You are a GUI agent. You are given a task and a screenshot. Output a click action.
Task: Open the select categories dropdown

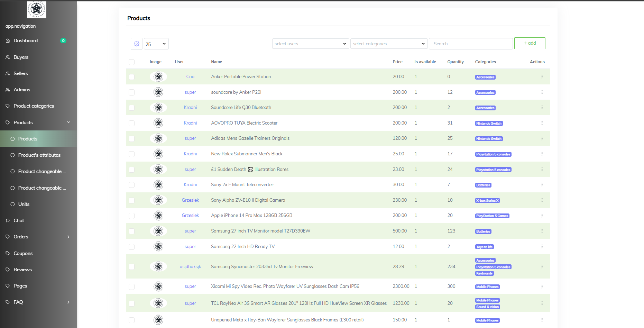(x=389, y=44)
